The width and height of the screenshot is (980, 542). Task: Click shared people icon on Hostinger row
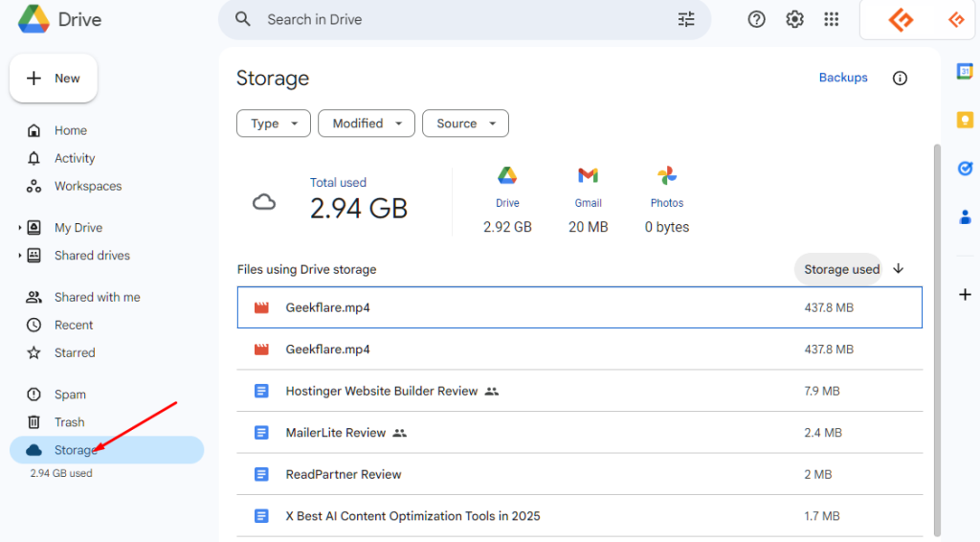tap(492, 392)
